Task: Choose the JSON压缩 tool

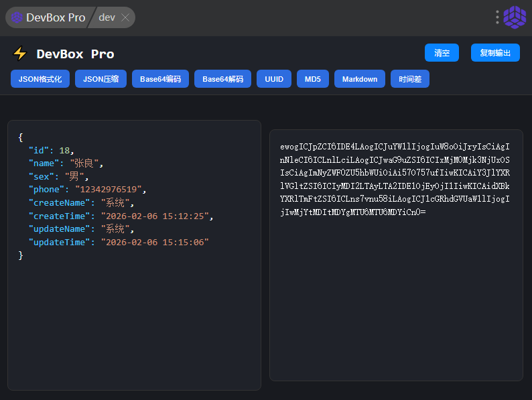Action: (x=101, y=79)
